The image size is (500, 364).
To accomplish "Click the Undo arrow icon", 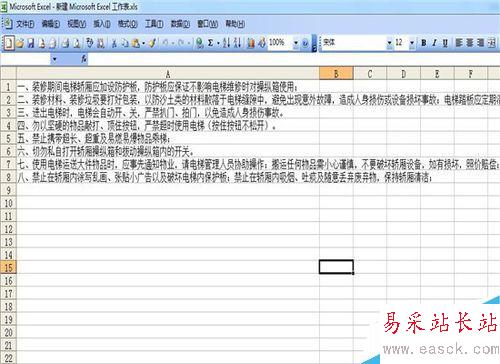I will click(165, 43).
